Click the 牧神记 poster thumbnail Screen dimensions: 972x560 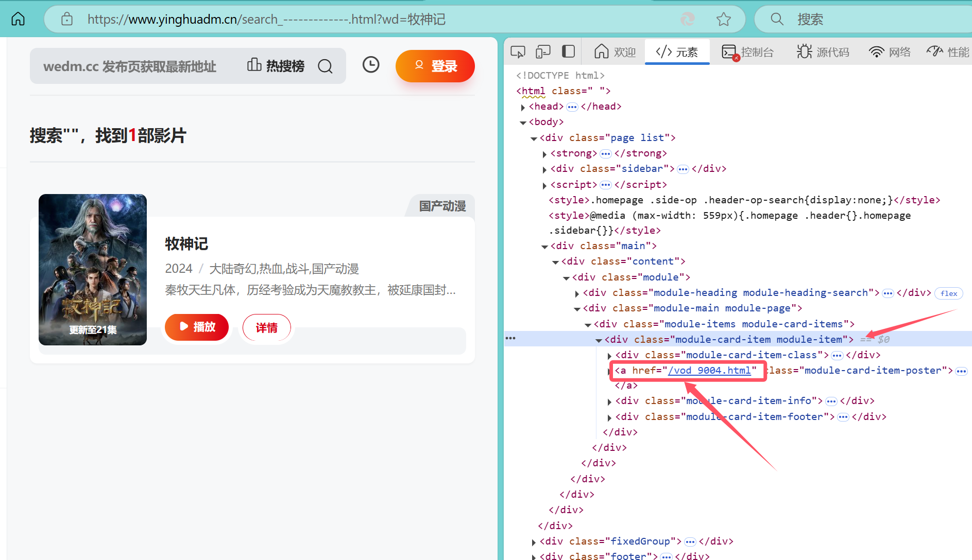coord(93,269)
